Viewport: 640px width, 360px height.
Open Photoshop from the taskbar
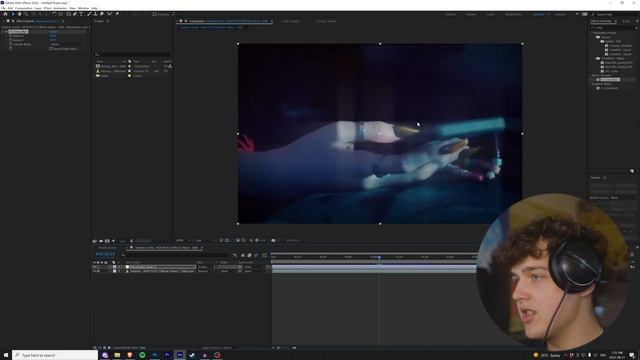(155, 355)
